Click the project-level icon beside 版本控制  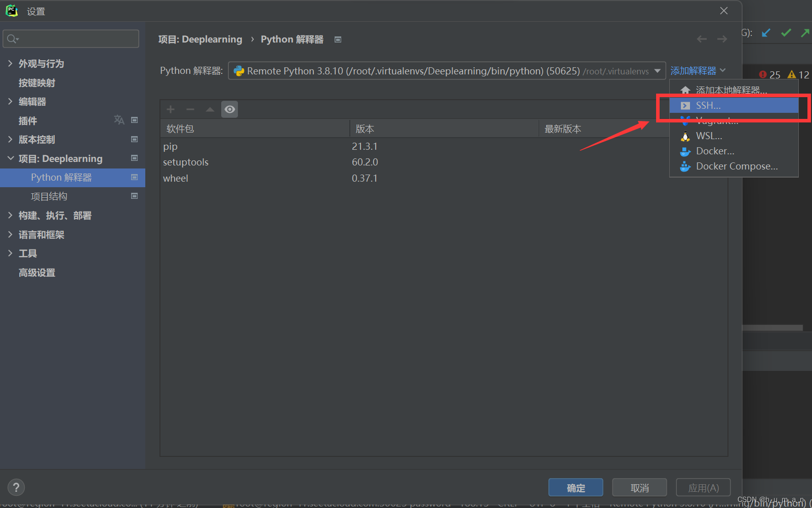click(135, 139)
